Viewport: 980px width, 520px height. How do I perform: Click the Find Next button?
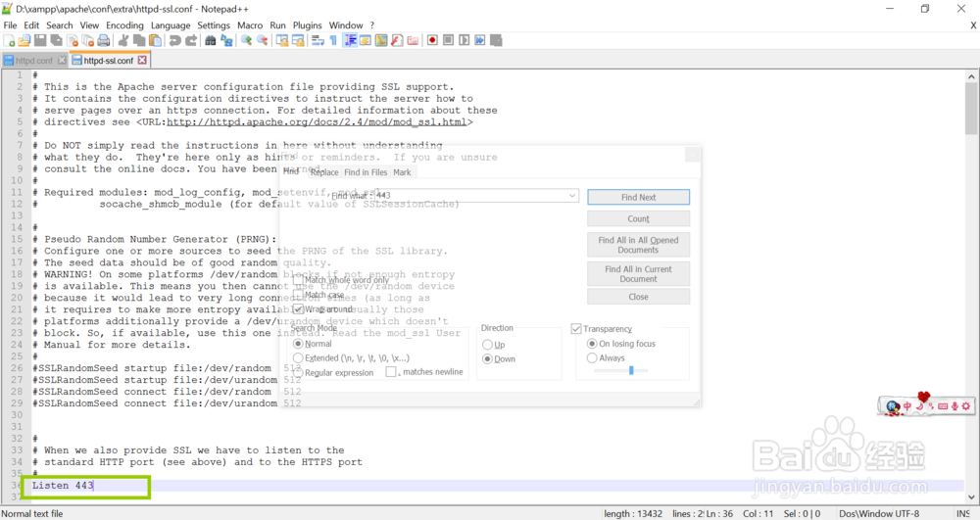click(638, 197)
